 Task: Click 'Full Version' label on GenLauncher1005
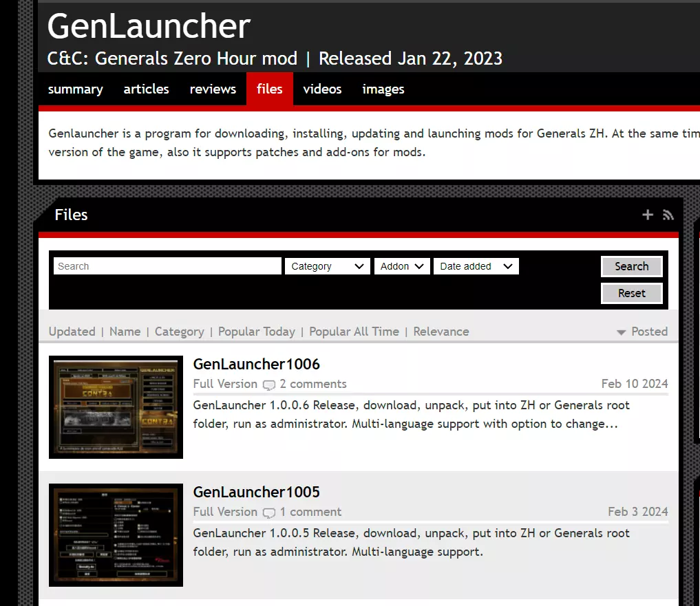point(225,512)
